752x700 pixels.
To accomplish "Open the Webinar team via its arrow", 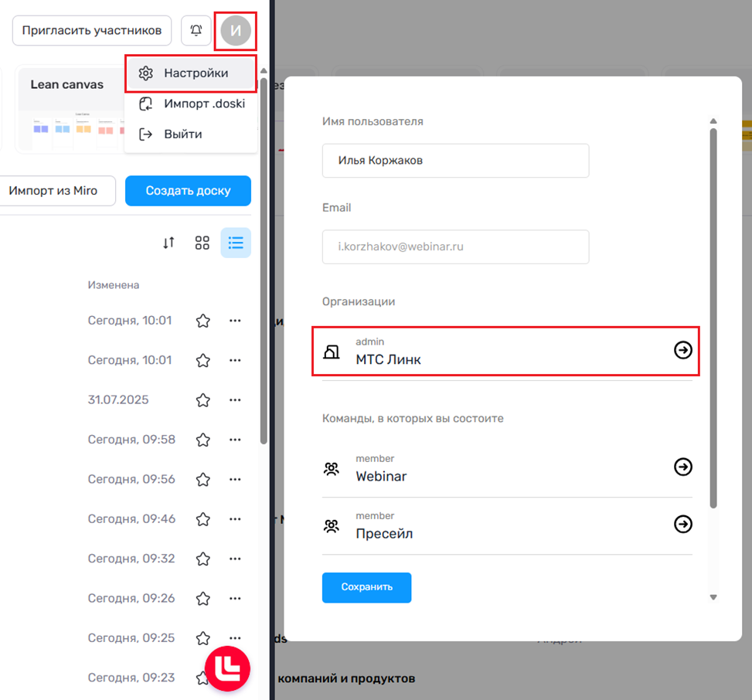I will pos(683,467).
